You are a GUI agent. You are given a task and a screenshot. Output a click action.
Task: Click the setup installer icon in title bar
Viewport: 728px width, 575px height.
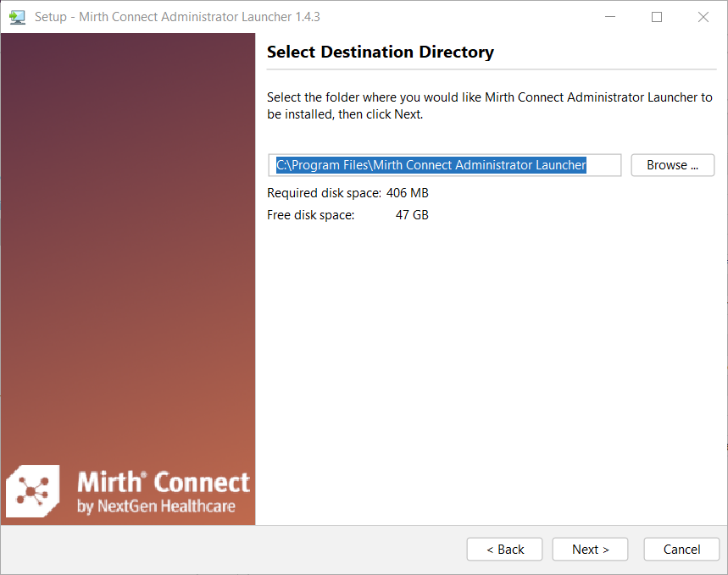[x=17, y=17]
